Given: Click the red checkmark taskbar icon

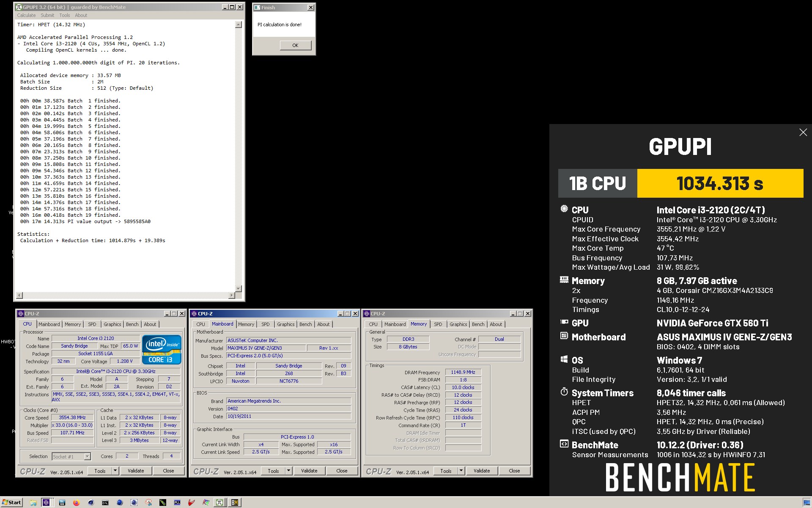Looking at the screenshot, I should tap(192, 502).
